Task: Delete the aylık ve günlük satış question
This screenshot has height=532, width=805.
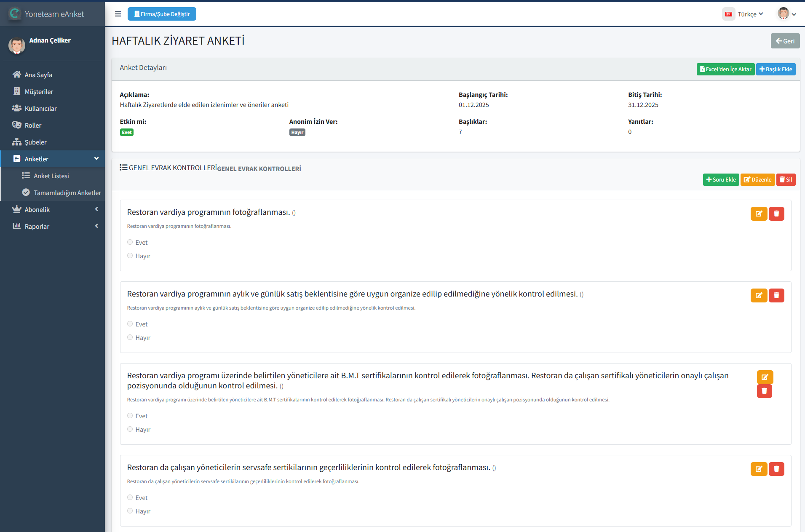Action: tap(776, 296)
